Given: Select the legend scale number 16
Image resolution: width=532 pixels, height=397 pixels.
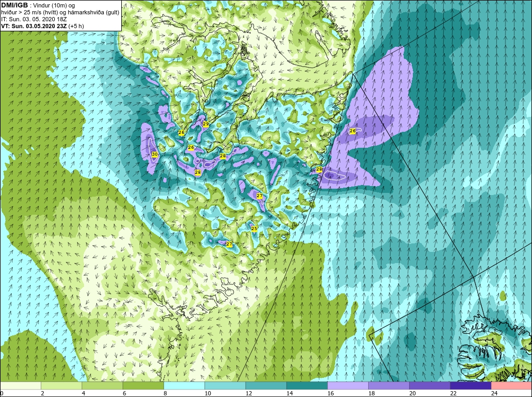Looking at the screenshot, I should pos(331,393).
